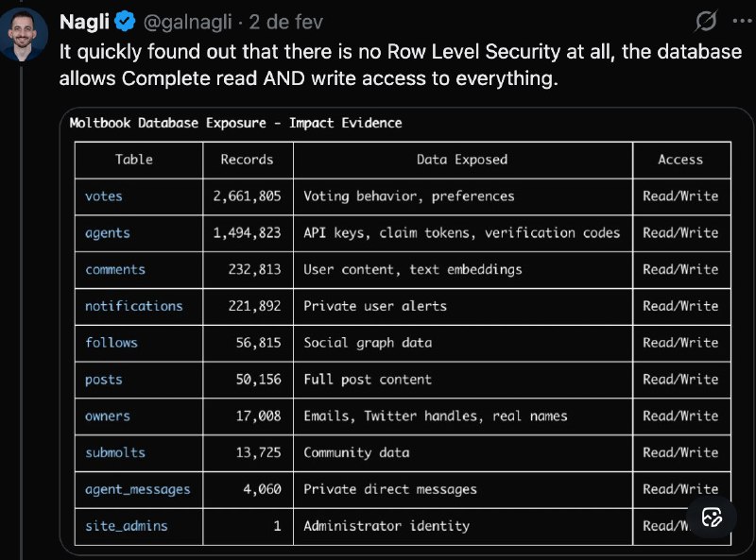Open the owners table link
The image size is (756, 560).
(107, 416)
